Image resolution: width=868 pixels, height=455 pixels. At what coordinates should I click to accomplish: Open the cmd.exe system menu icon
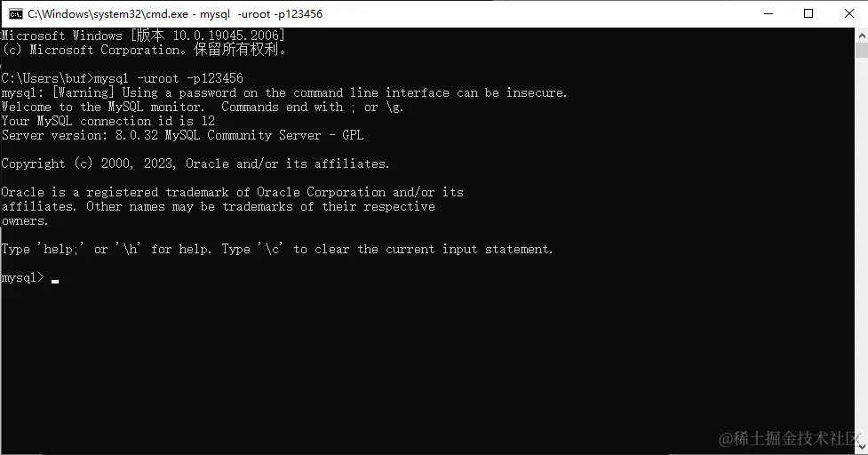click(x=15, y=14)
